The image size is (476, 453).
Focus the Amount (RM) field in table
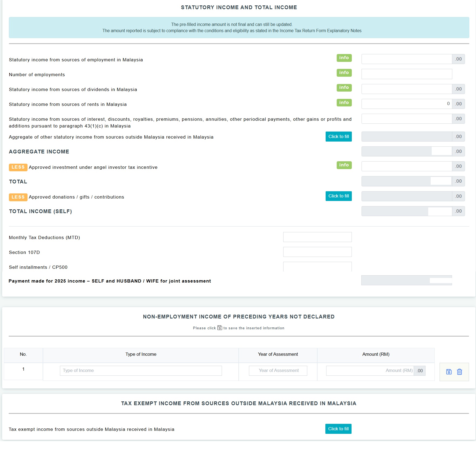click(x=370, y=371)
